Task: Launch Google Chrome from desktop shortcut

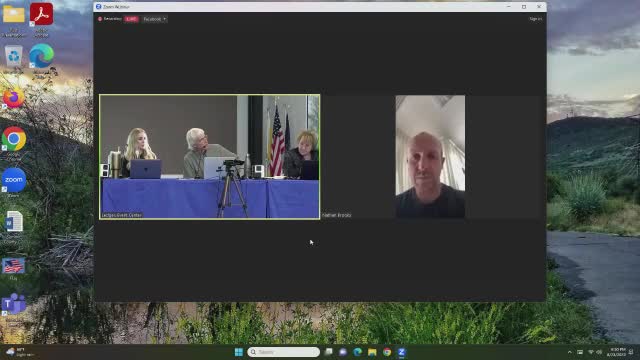Action: coord(13,139)
